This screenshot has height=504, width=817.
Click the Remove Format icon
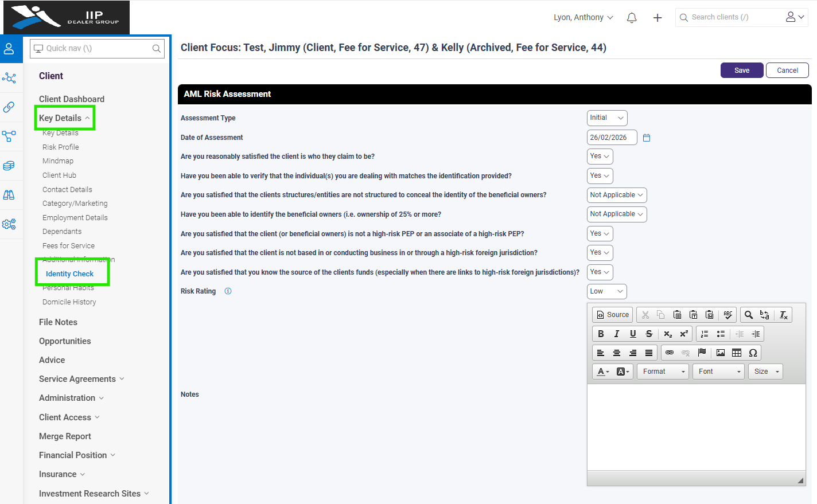[x=783, y=315]
